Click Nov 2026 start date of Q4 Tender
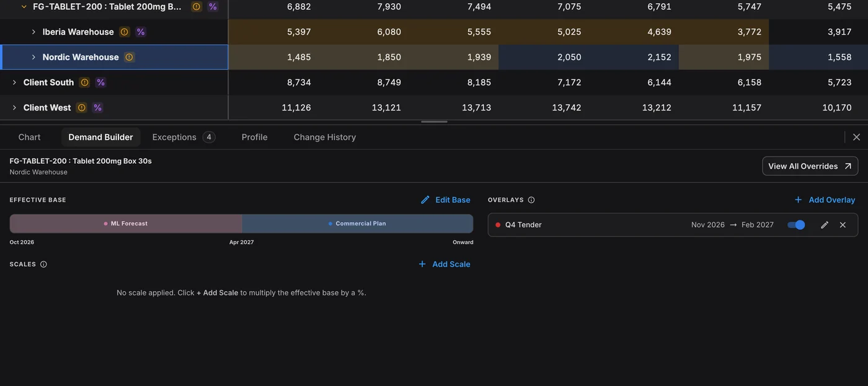 tap(708, 225)
